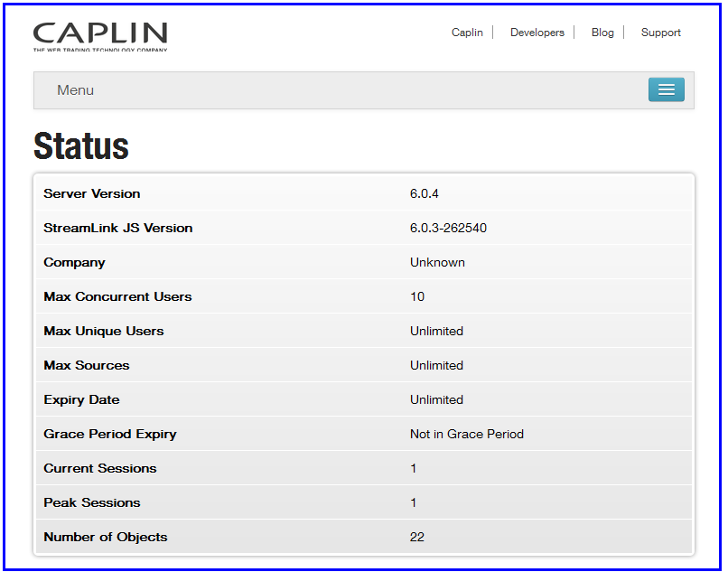Select the 'Server Version' label
Viewport: 728px width, 572px height.
[x=91, y=193]
